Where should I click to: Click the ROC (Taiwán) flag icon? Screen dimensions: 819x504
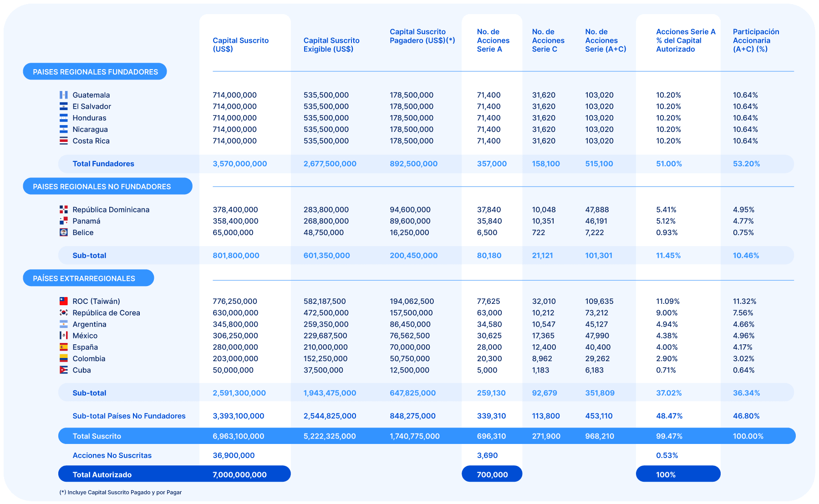pos(63,301)
